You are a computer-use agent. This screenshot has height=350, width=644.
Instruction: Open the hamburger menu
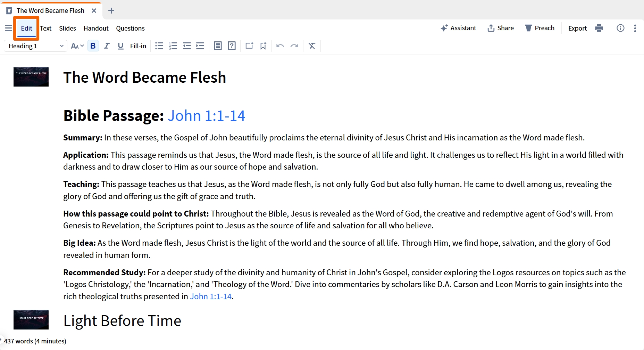(8, 28)
